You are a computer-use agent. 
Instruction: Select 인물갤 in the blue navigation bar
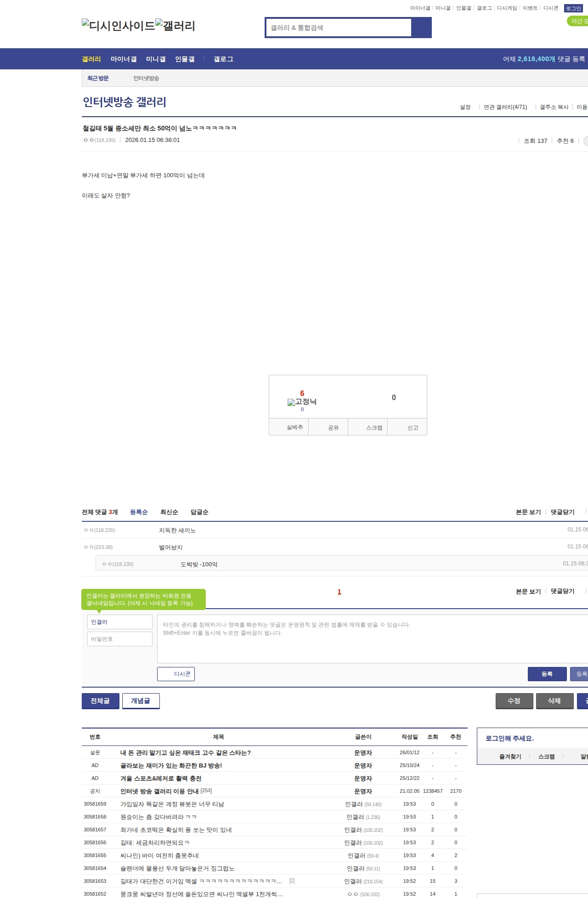pos(185,59)
